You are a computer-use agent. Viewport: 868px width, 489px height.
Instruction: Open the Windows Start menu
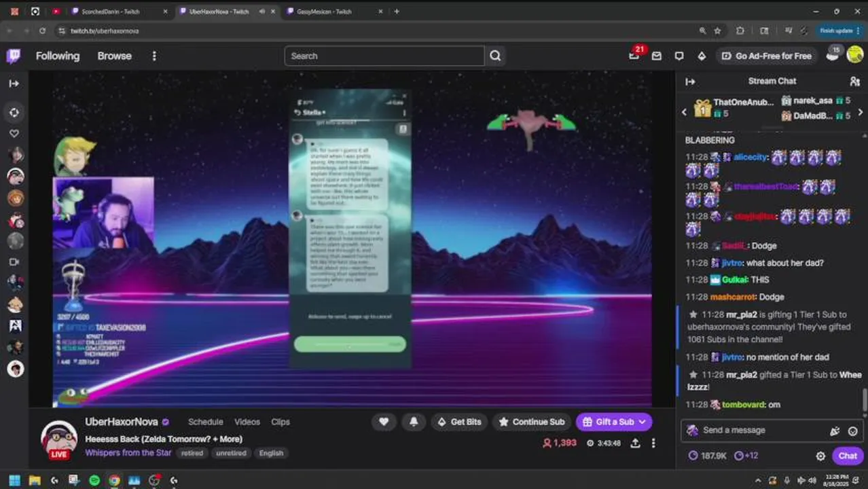14,480
